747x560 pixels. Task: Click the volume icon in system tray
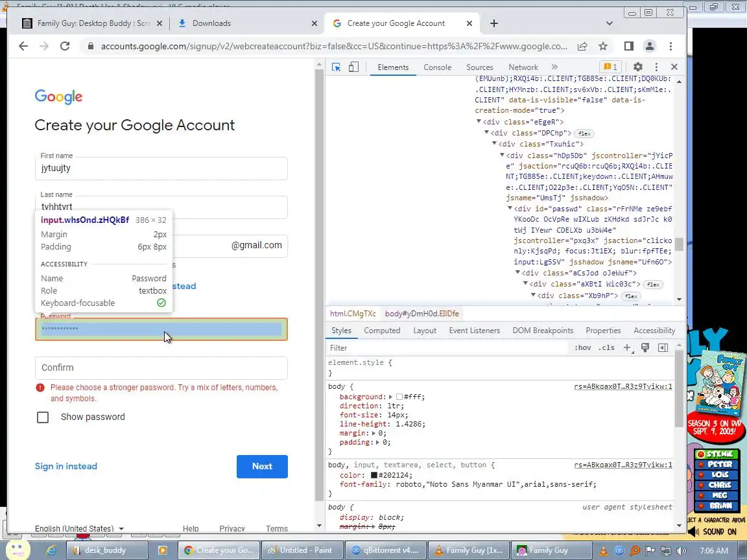click(682, 551)
